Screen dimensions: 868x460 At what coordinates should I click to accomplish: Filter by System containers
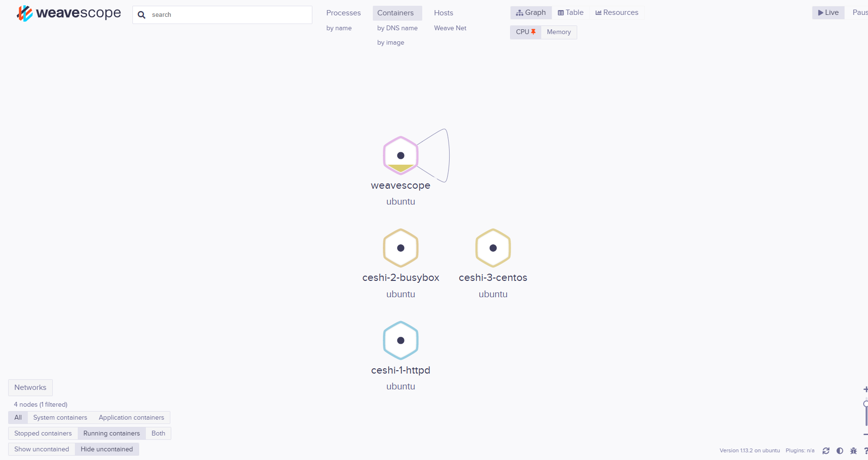60,418
